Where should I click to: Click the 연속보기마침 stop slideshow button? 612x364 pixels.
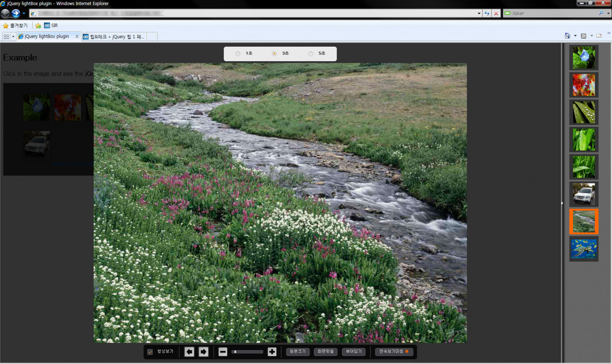click(x=394, y=352)
